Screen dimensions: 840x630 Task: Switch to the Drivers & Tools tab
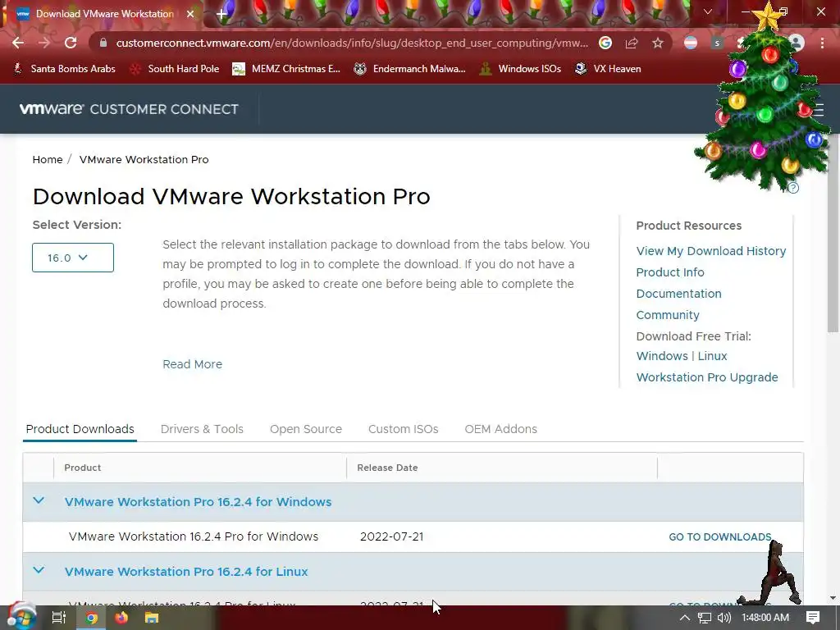point(202,429)
